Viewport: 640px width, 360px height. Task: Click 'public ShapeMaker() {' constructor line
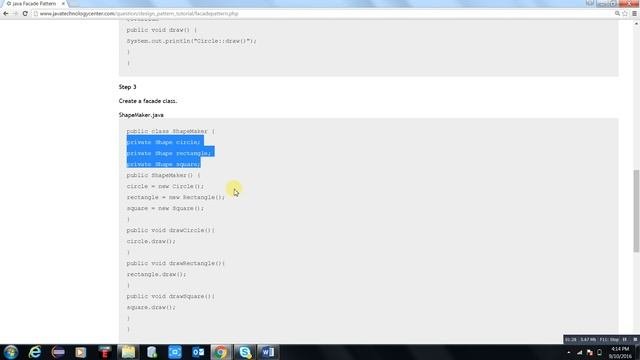pos(163,175)
